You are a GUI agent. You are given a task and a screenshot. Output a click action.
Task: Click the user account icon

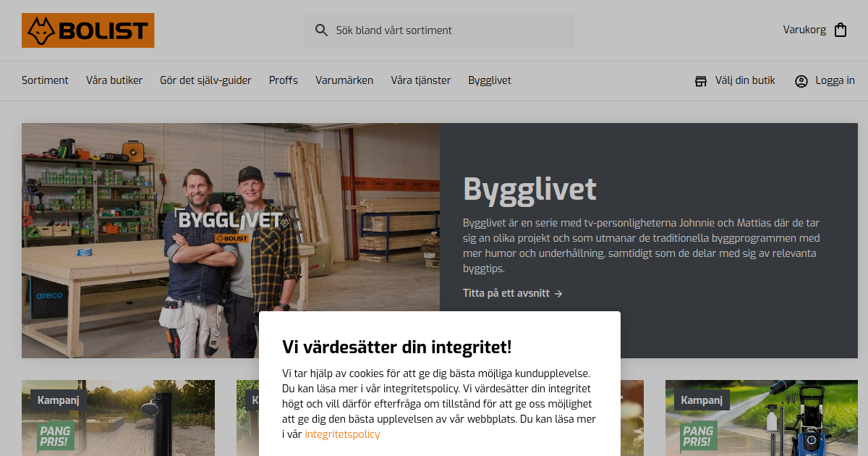(x=801, y=81)
